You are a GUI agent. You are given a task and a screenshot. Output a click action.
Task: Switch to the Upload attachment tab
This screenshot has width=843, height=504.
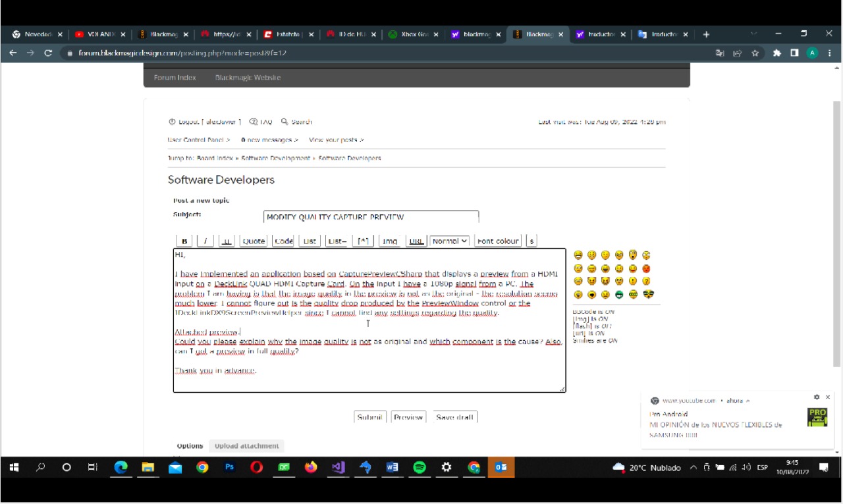(246, 446)
